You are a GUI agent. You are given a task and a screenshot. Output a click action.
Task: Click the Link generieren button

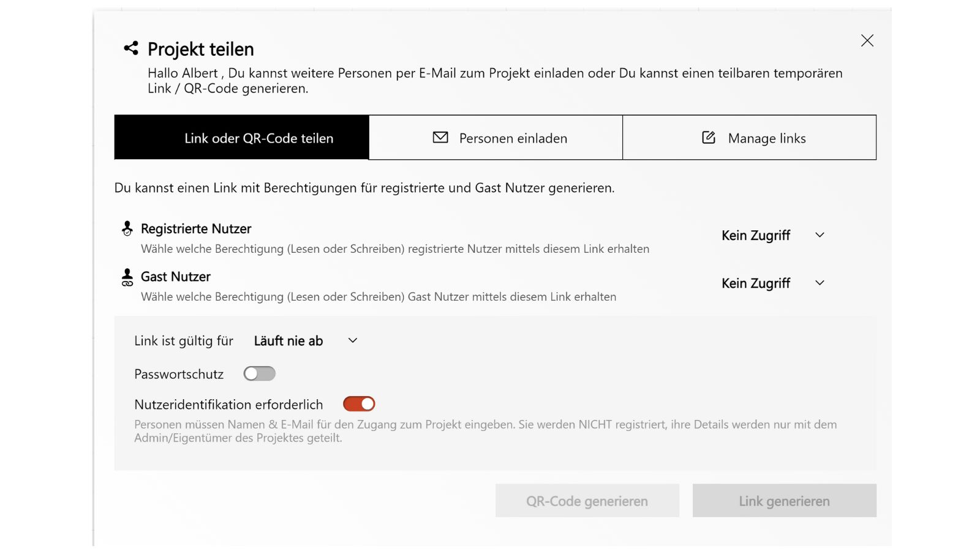pyautogui.click(x=784, y=500)
